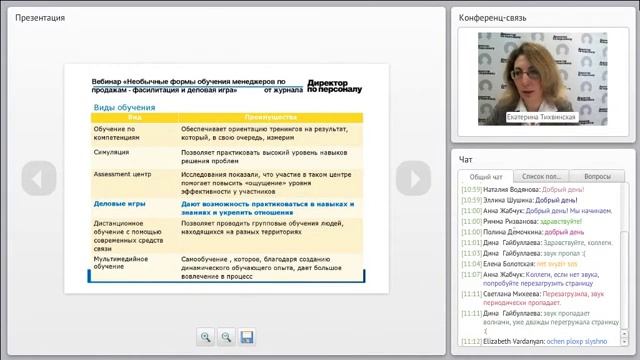This screenshot has height=360, width=640.
Task: Click the Презентация panel title
Action: 40,18
